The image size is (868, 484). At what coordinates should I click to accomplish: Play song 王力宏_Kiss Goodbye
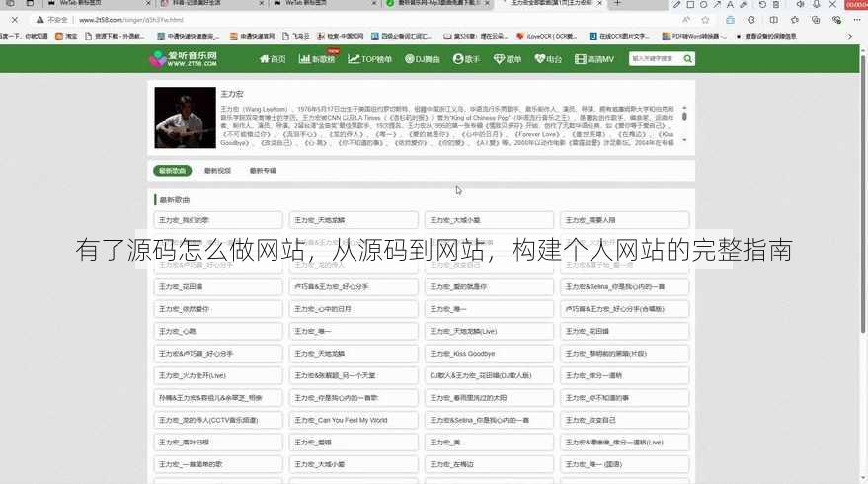(x=489, y=354)
